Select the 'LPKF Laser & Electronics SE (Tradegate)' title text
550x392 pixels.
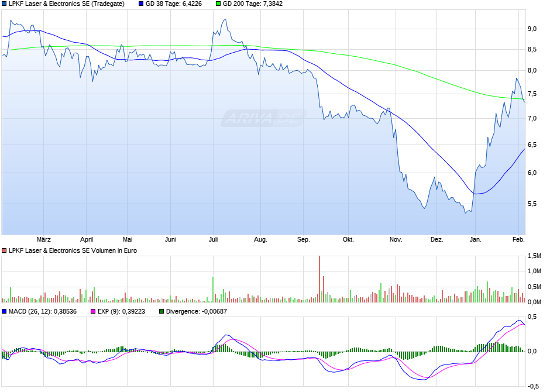pyautogui.click(x=66, y=4)
